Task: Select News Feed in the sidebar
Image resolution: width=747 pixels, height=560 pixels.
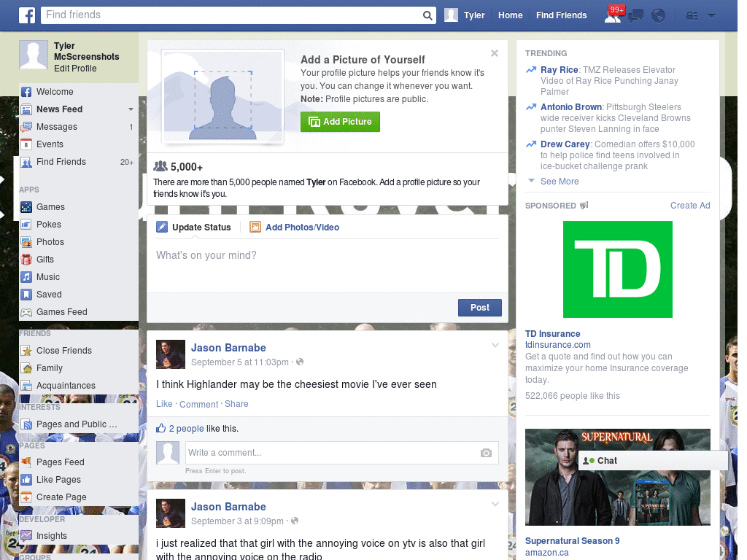Action: point(60,109)
